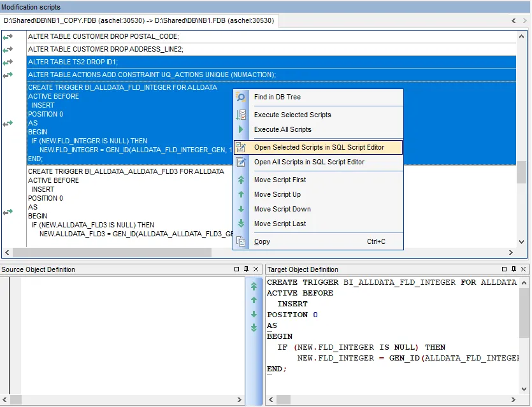Screen dimensions: 532x407
Task: Click scripts list scroll left arrow
Action: coord(7,253)
